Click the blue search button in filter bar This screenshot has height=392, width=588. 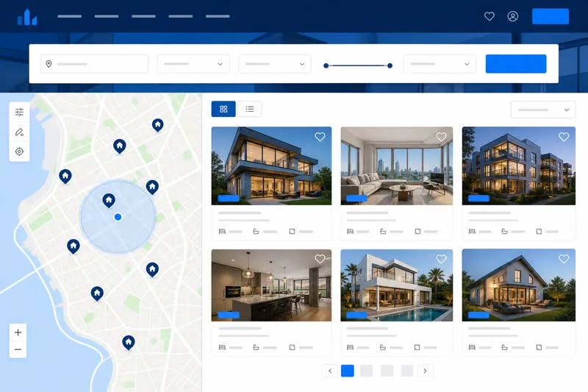click(516, 64)
